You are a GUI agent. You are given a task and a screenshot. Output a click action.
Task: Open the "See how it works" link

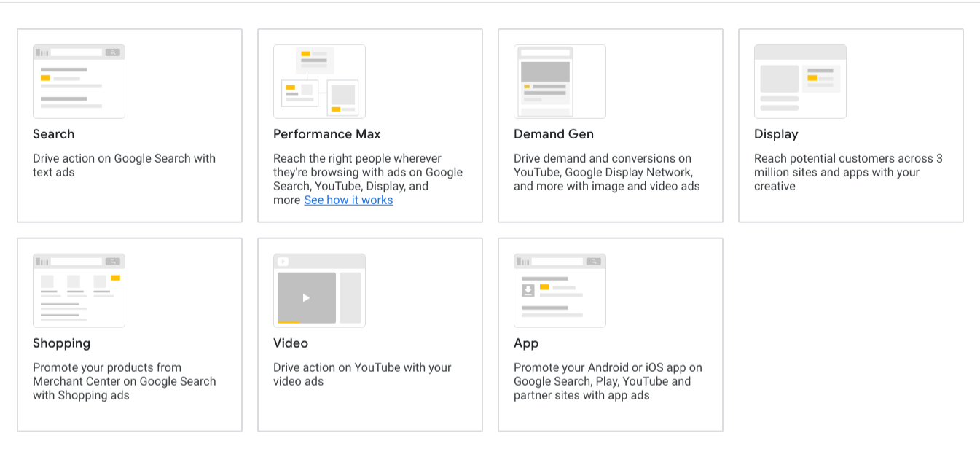(348, 200)
